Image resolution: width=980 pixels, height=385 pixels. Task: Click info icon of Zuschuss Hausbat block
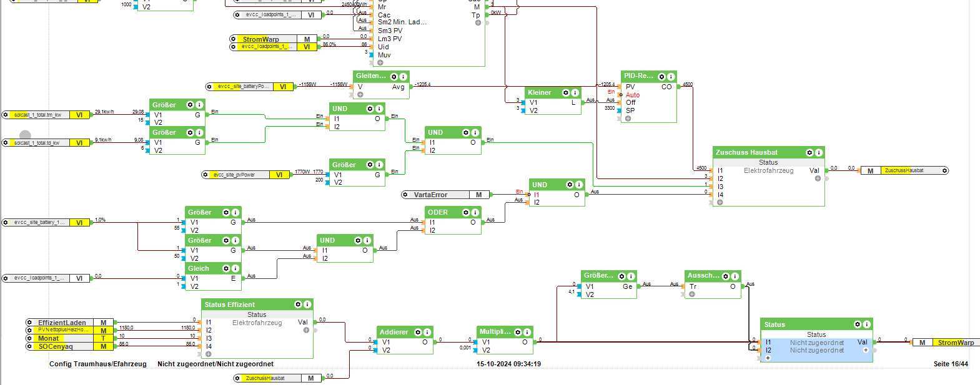tap(819, 152)
